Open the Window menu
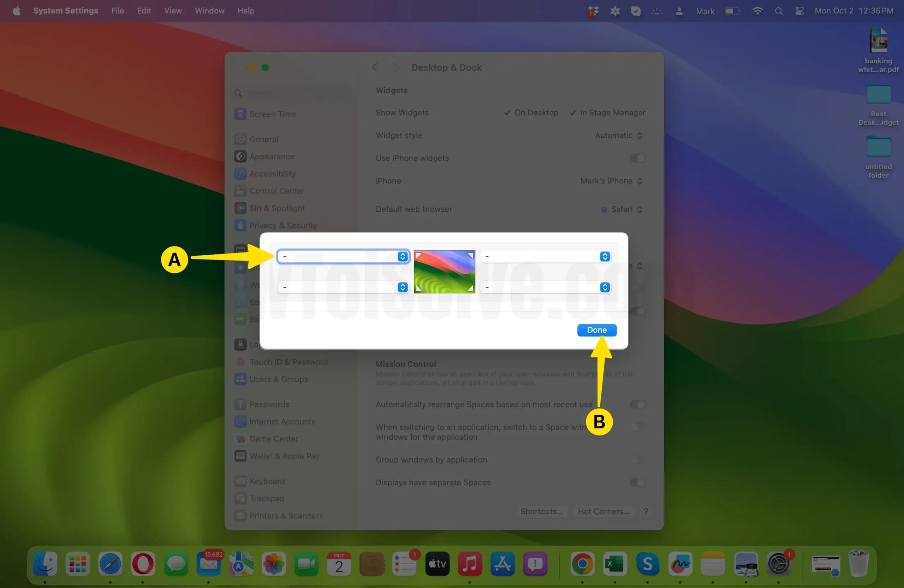This screenshot has width=904, height=588. coord(209,11)
